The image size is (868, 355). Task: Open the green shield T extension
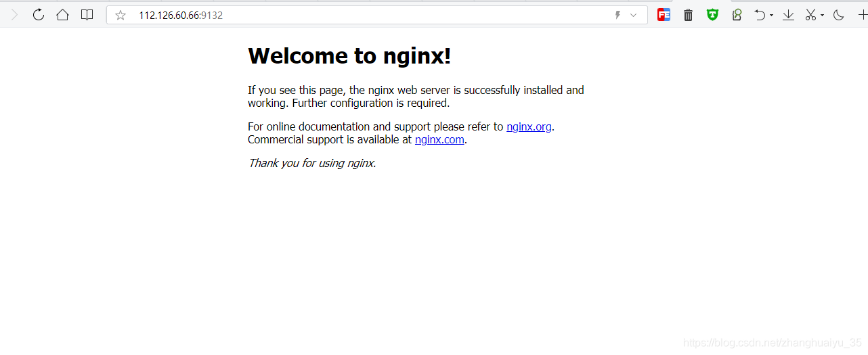712,15
